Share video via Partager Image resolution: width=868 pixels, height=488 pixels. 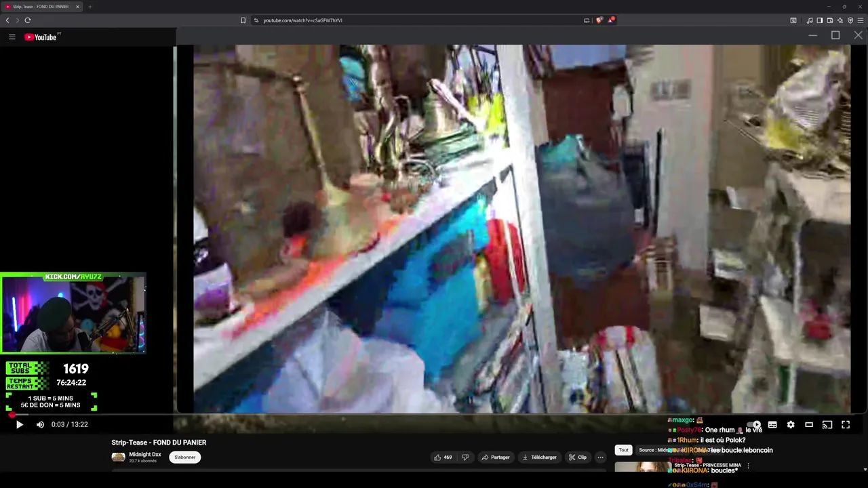[x=496, y=457]
